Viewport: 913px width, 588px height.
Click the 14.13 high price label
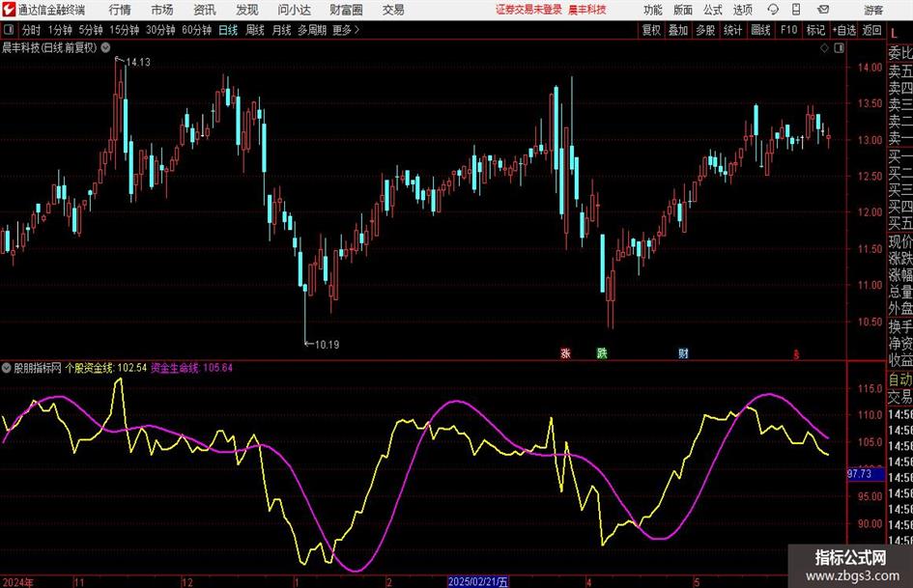138,63
